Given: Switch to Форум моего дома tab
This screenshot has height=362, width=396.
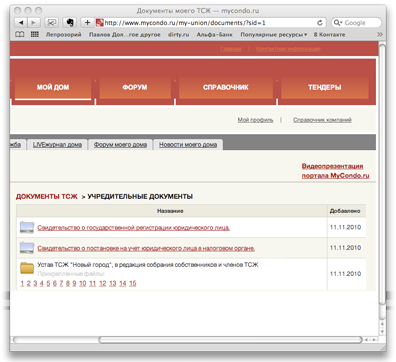Looking at the screenshot, I should pyautogui.click(x=120, y=145).
